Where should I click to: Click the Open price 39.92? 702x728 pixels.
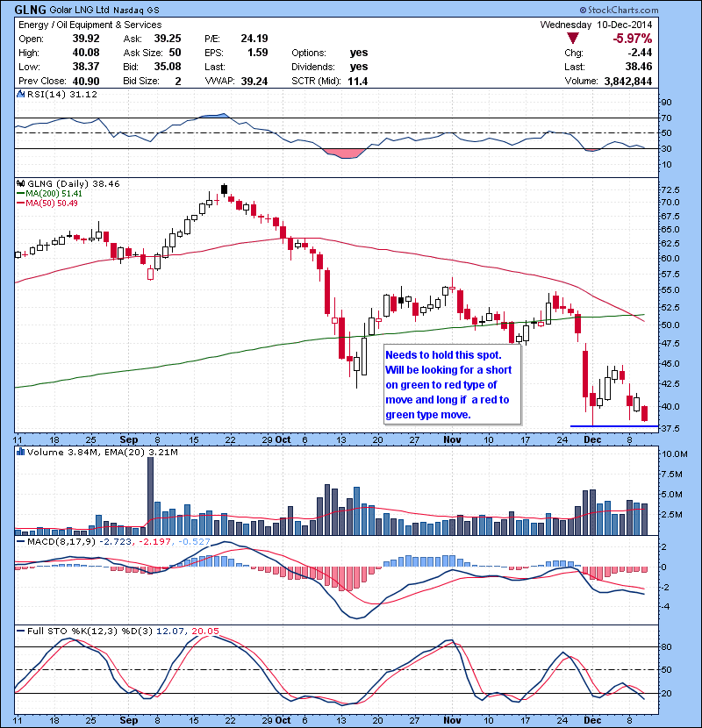point(86,39)
